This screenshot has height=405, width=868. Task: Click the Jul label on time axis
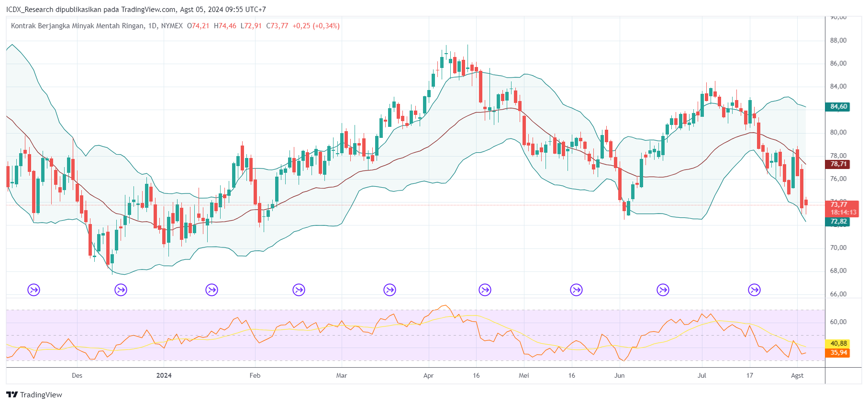(x=702, y=375)
